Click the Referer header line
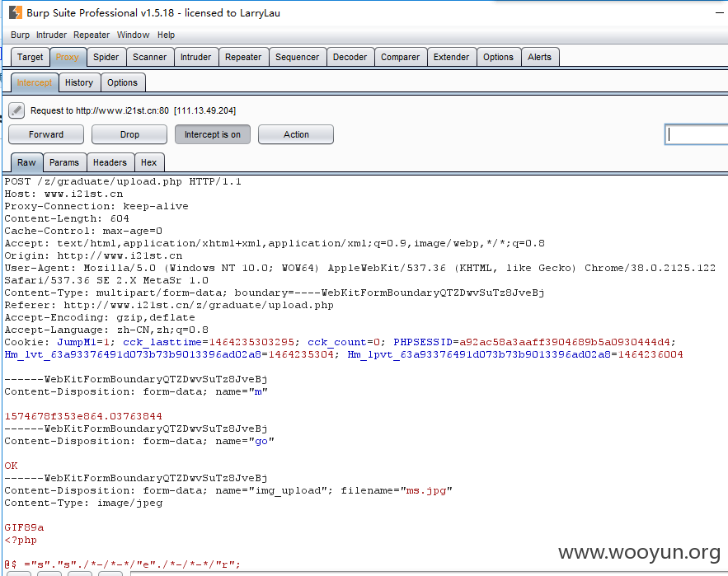Screen dimensions: 728x576 click(x=169, y=305)
